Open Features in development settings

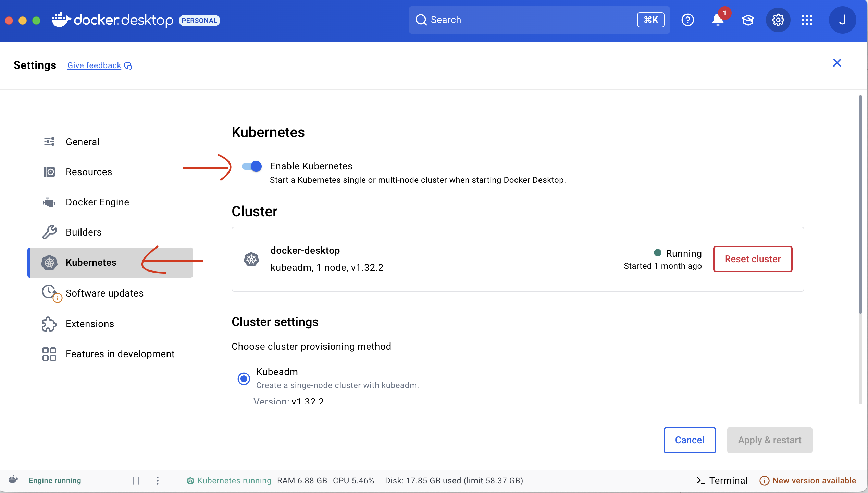(x=120, y=354)
